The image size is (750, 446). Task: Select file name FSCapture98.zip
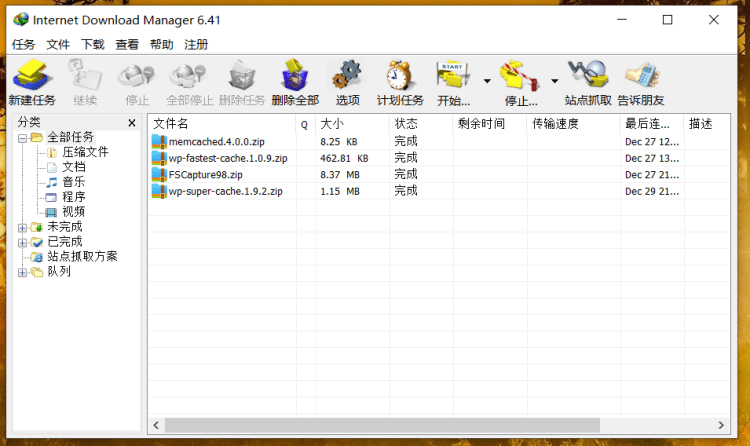pyautogui.click(x=206, y=175)
